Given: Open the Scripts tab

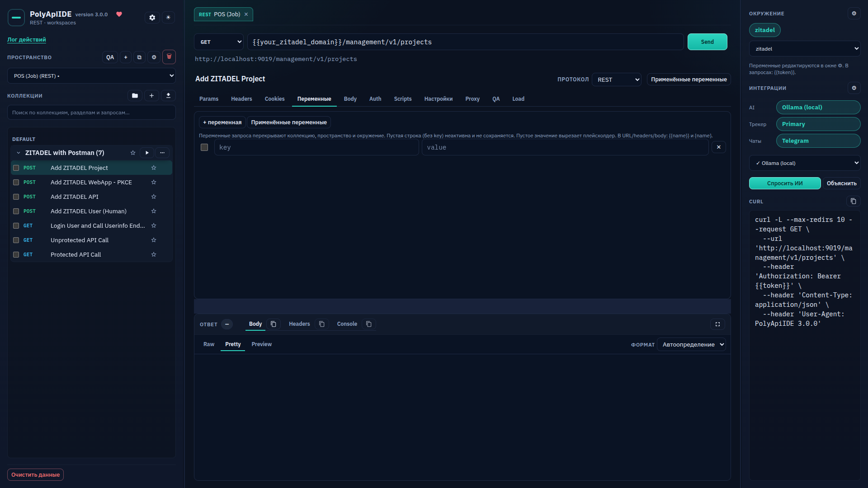Looking at the screenshot, I should [403, 99].
